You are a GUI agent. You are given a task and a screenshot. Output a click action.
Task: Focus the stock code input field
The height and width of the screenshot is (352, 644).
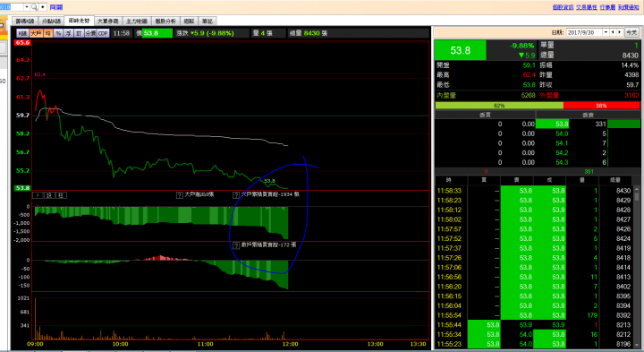point(12,7)
